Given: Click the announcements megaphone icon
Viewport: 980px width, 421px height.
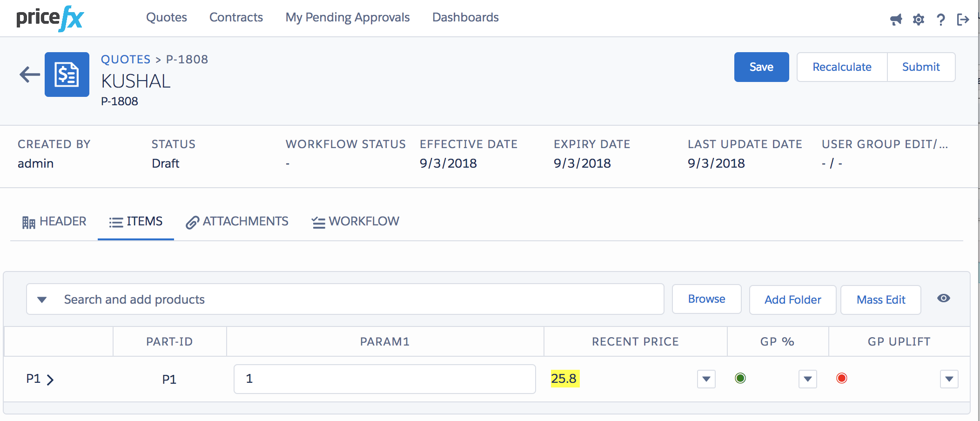Looking at the screenshot, I should 896,20.
